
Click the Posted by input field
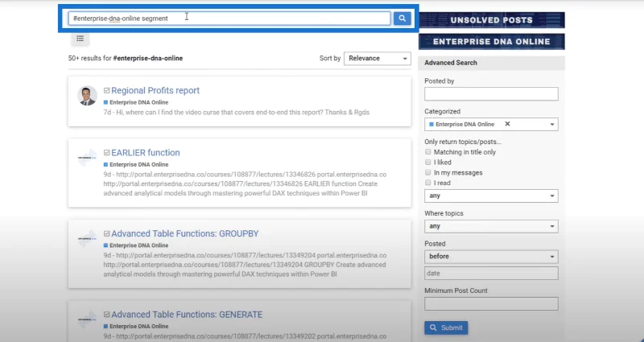(491, 93)
